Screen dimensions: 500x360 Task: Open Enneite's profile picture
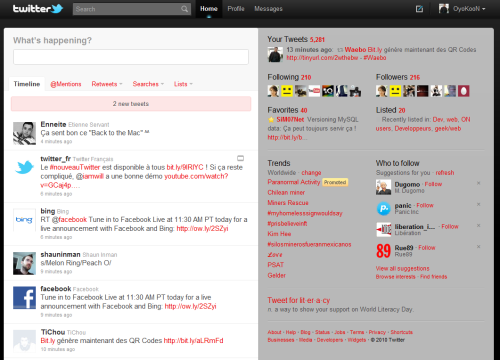tap(24, 133)
